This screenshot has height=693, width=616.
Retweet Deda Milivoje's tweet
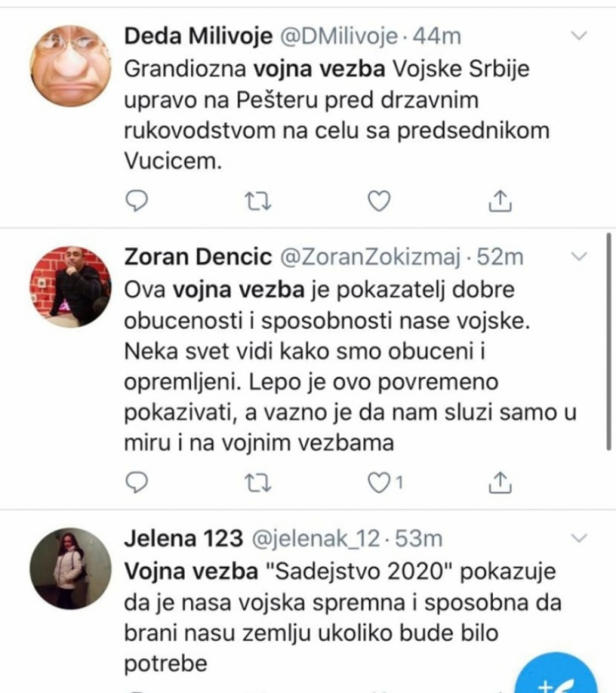coord(258,200)
